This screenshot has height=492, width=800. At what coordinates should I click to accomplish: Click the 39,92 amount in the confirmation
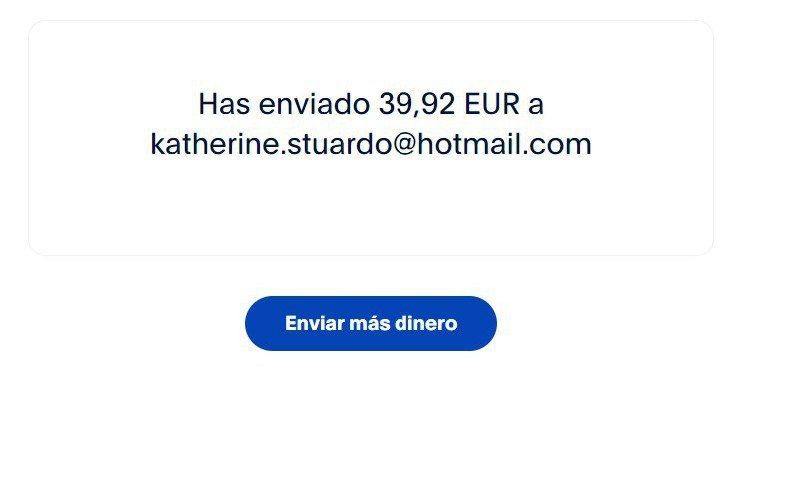tap(417, 105)
